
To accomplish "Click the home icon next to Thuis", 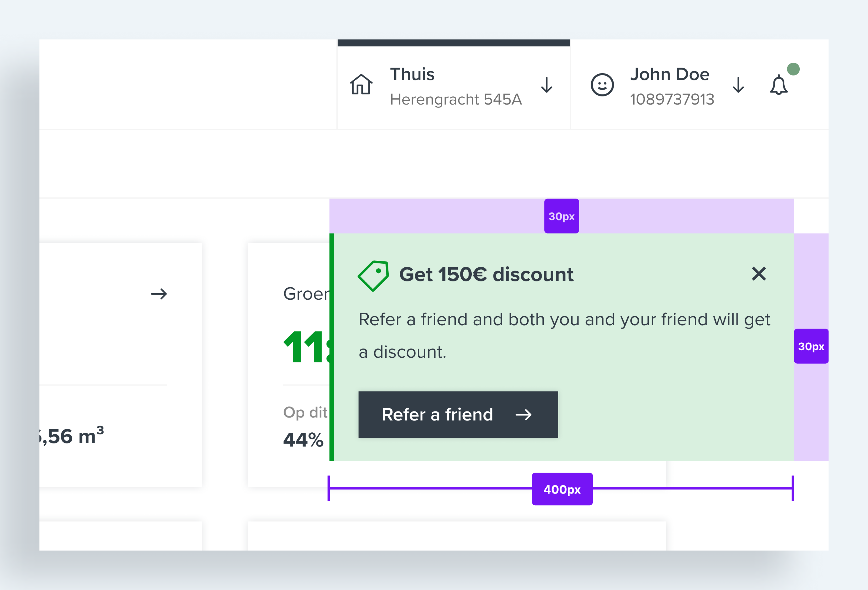I will (361, 84).
